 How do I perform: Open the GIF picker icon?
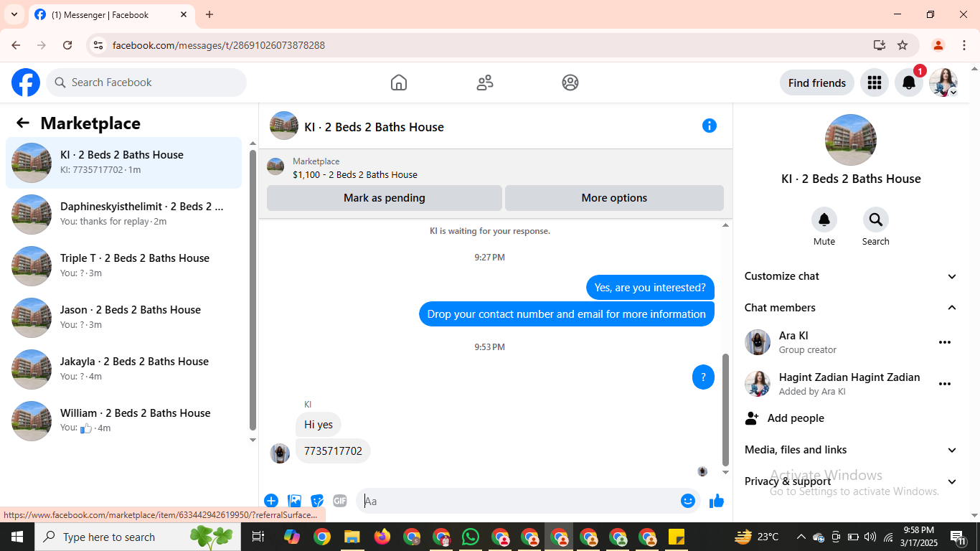click(x=340, y=501)
